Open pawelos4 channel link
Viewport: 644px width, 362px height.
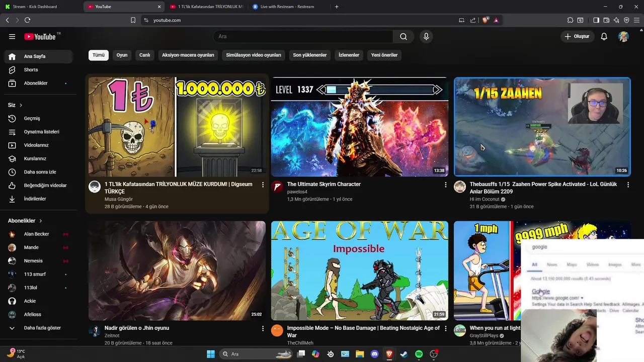(297, 192)
